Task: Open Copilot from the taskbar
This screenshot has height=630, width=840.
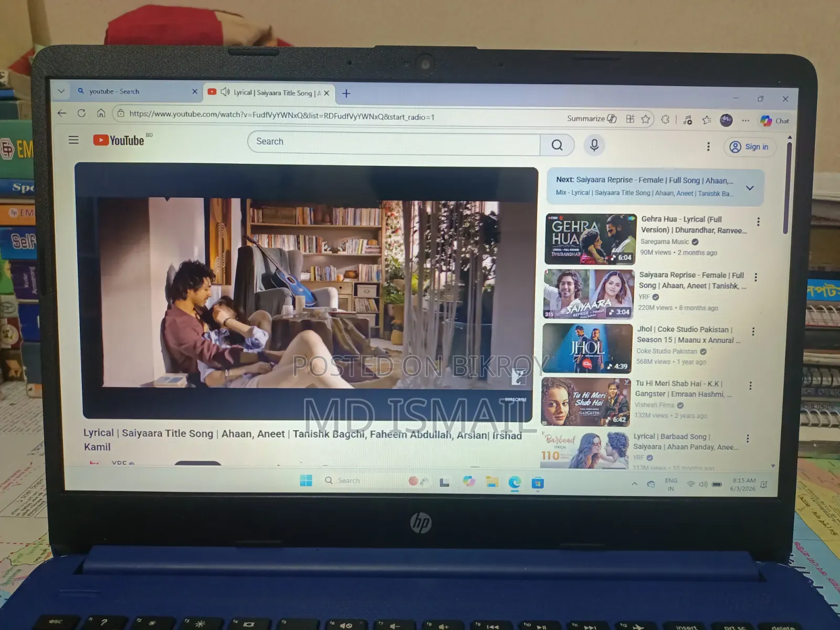Action: point(468,481)
